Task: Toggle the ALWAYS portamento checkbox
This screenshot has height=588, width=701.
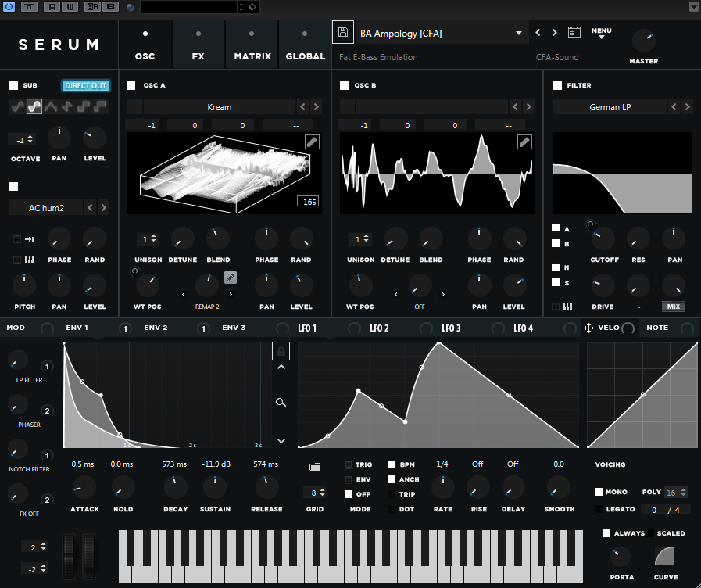Action: tap(606, 533)
